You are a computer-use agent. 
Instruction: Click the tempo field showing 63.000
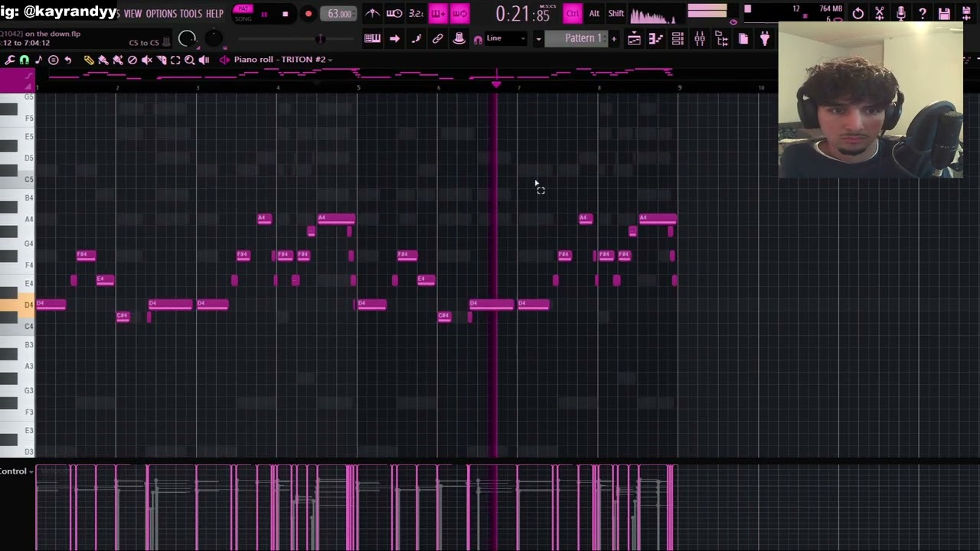[339, 14]
